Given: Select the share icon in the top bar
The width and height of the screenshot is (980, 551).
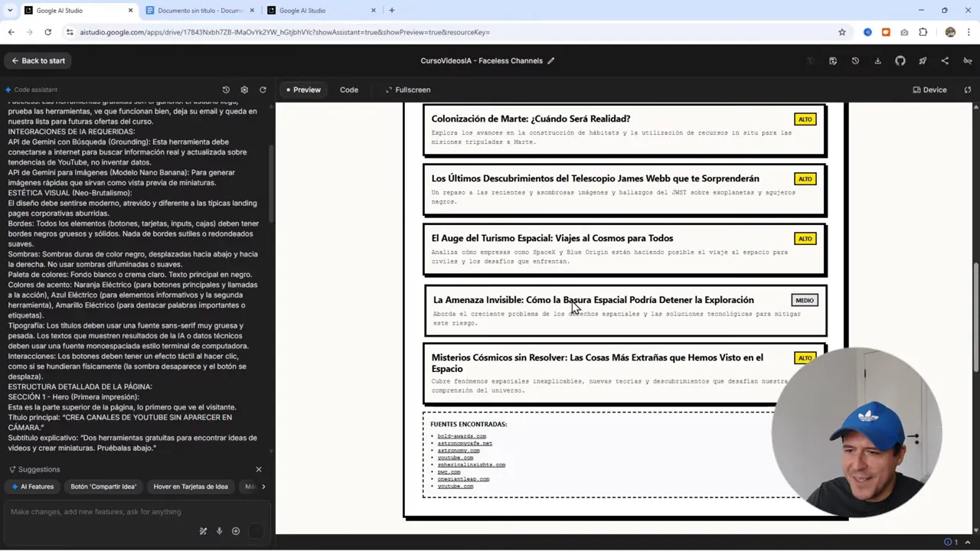Looking at the screenshot, I should [x=945, y=60].
